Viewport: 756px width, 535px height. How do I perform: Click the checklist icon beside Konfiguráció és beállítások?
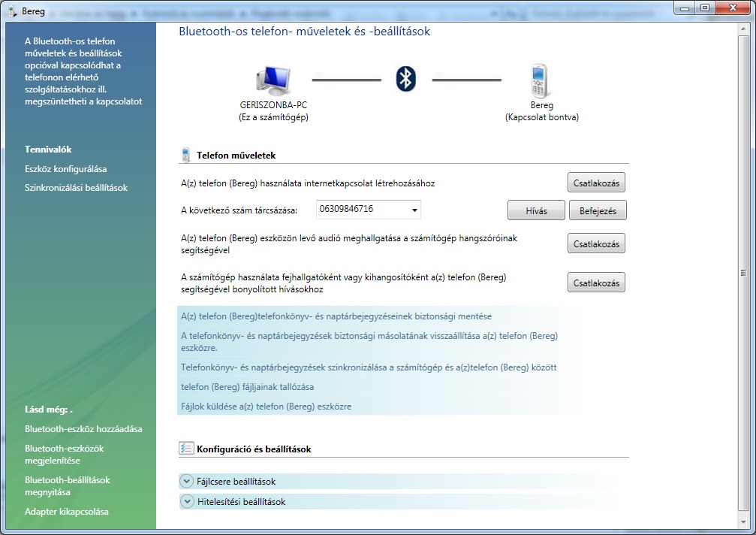click(186, 448)
